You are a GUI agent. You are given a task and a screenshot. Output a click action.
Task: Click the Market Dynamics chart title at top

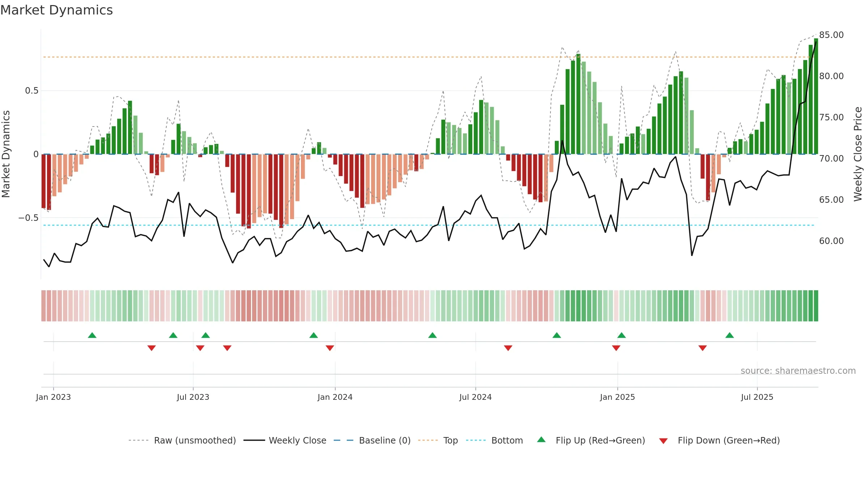pyautogui.click(x=56, y=10)
